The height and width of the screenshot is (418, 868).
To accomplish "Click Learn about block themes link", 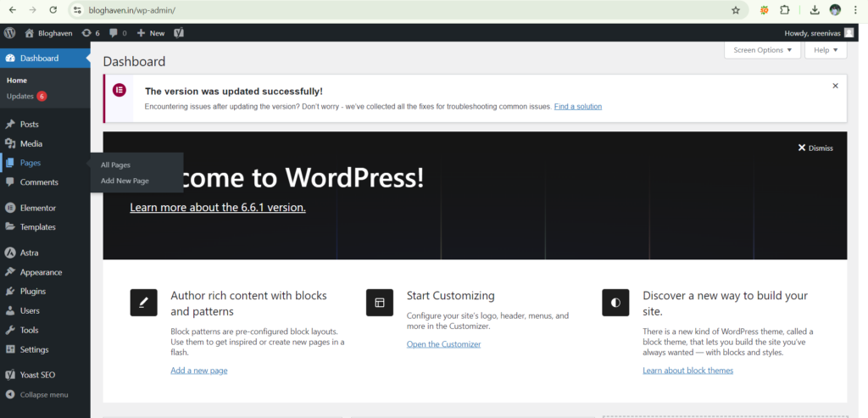I will tap(687, 371).
